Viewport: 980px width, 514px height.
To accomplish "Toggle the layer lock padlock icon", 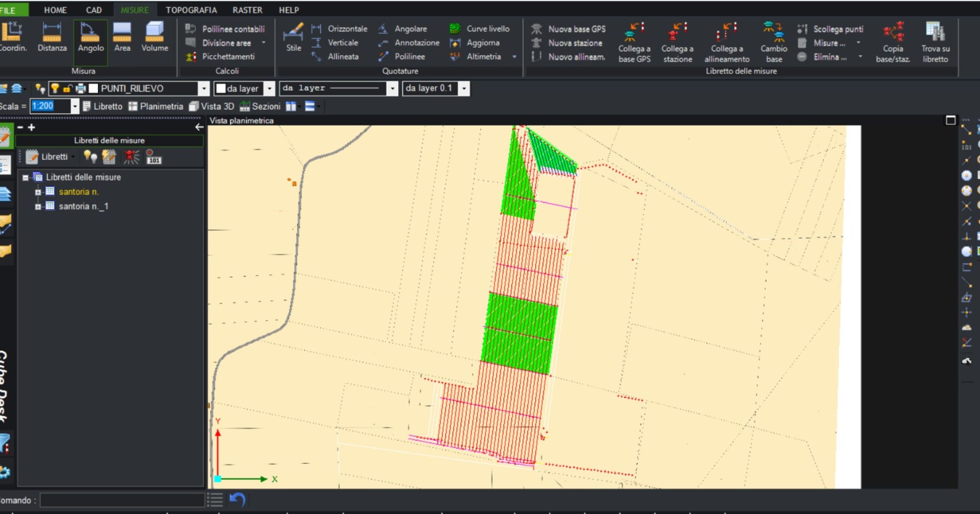I will tap(67, 88).
